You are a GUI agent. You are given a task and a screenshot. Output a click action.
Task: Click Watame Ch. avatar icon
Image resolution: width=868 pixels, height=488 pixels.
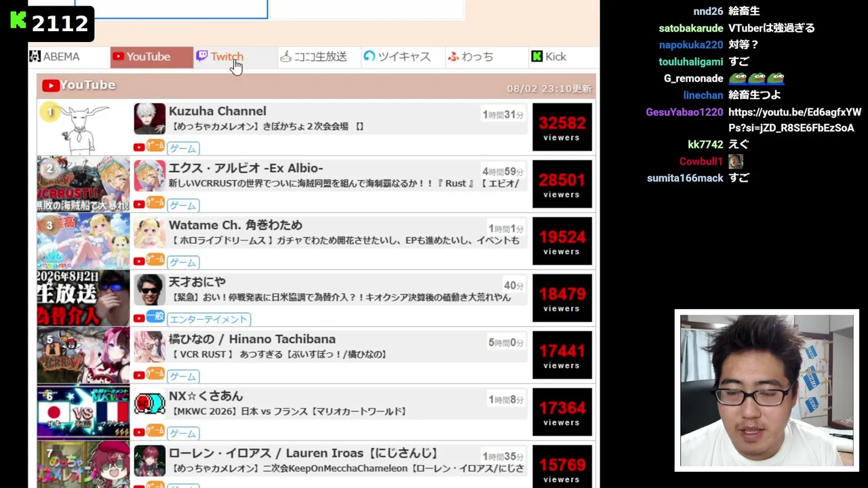(149, 232)
